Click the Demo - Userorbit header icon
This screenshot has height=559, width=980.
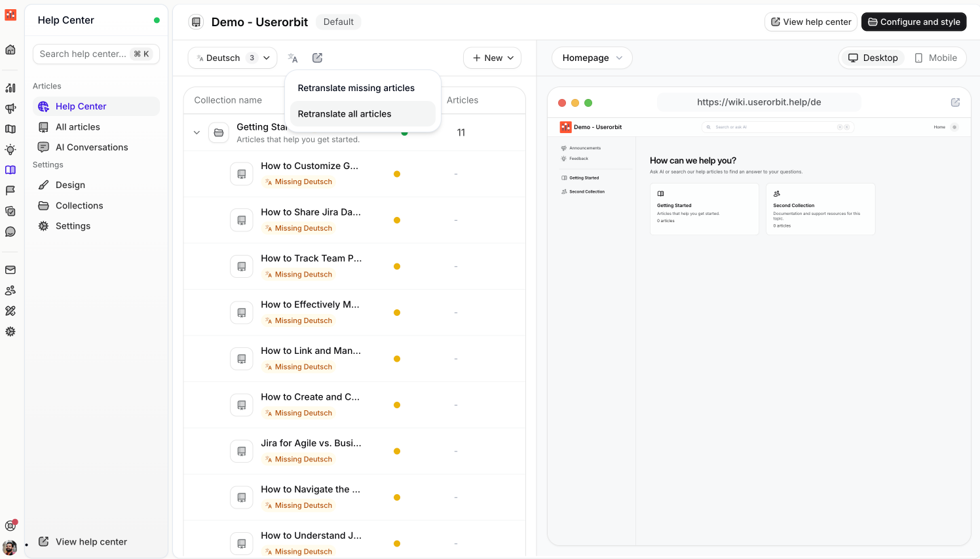coord(196,22)
